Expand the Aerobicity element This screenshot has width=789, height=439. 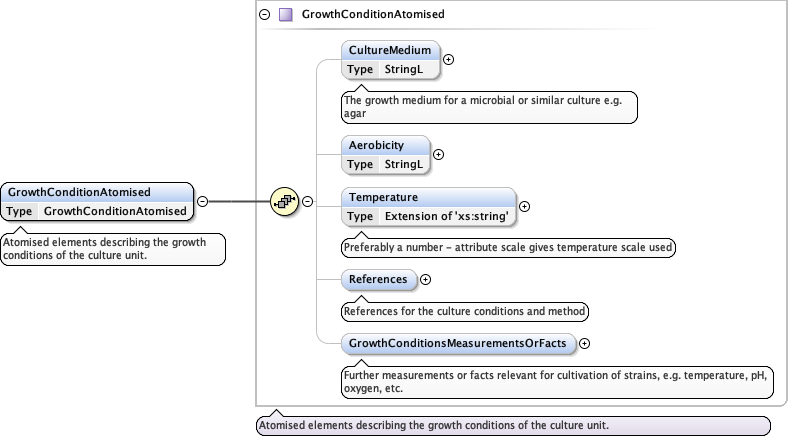(x=438, y=155)
